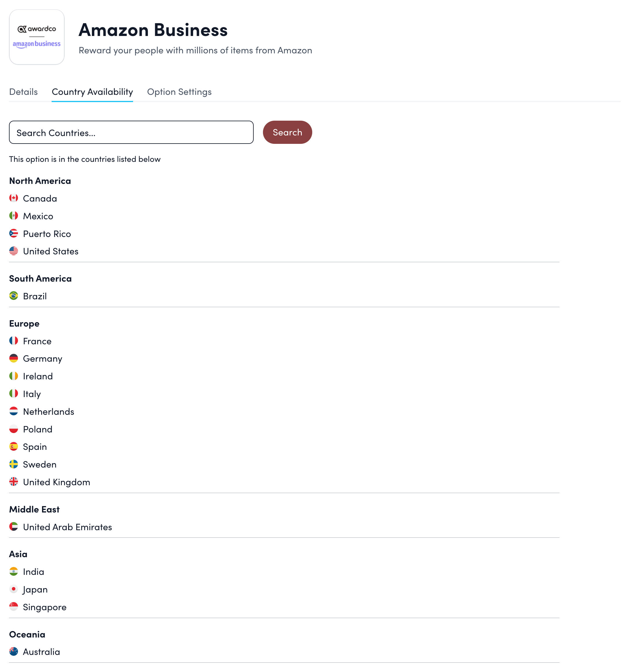Click the Canada flag icon
632x672 pixels.
point(13,198)
